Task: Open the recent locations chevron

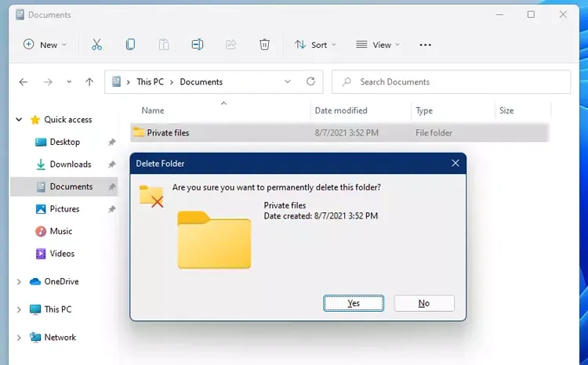Action: click(x=69, y=81)
